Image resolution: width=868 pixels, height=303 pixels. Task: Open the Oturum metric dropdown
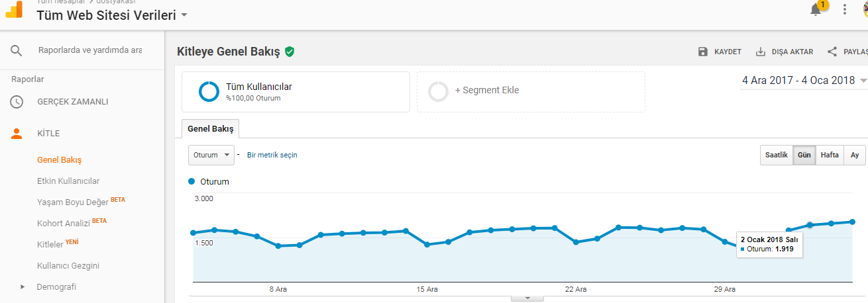(x=211, y=155)
